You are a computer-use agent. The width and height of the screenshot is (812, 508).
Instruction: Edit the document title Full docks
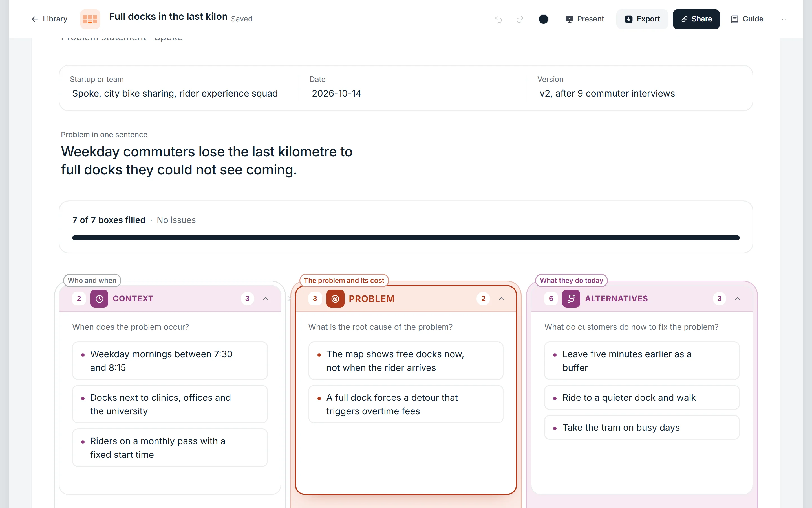[168, 17]
